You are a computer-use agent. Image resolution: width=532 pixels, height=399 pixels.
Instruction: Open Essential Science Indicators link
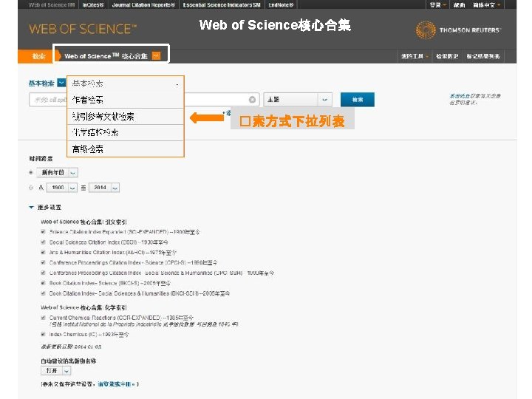(x=222, y=5)
